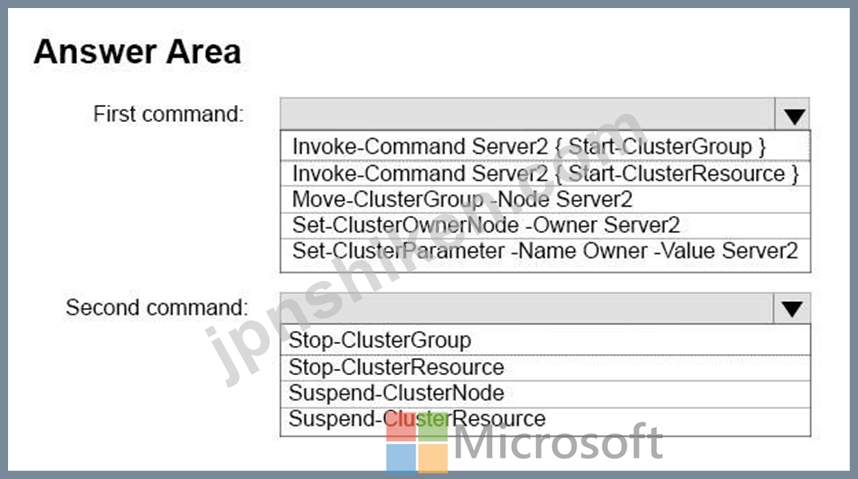The width and height of the screenshot is (858, 479).
Task: Click the Second command label
Action: tap(156, 308)
